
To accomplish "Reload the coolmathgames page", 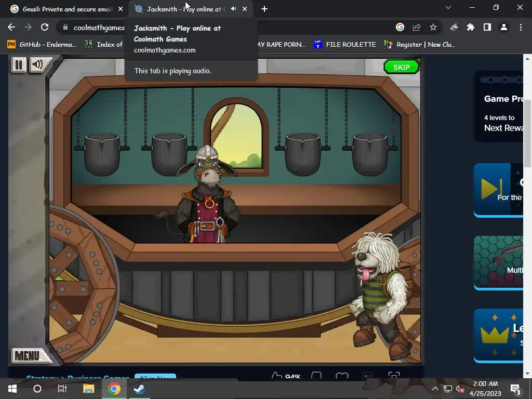I will (45, 27).
